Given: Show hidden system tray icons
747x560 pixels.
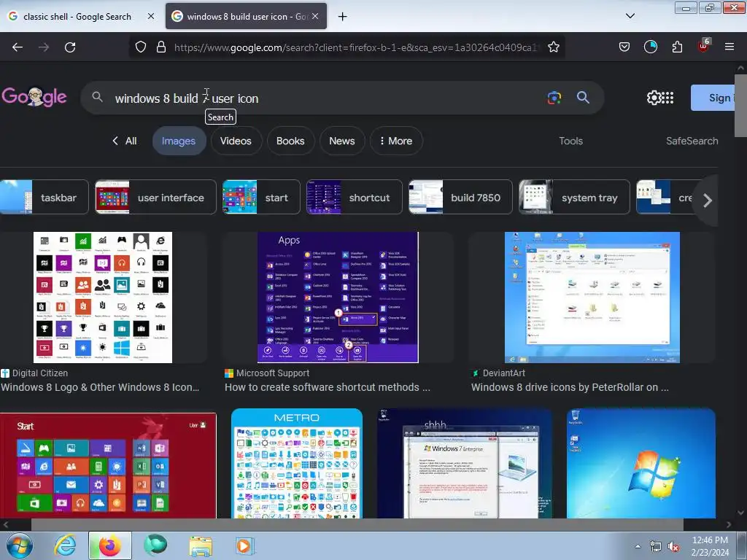Looking at the screenshot, I should pyautogui.click(x=638, y=546).
